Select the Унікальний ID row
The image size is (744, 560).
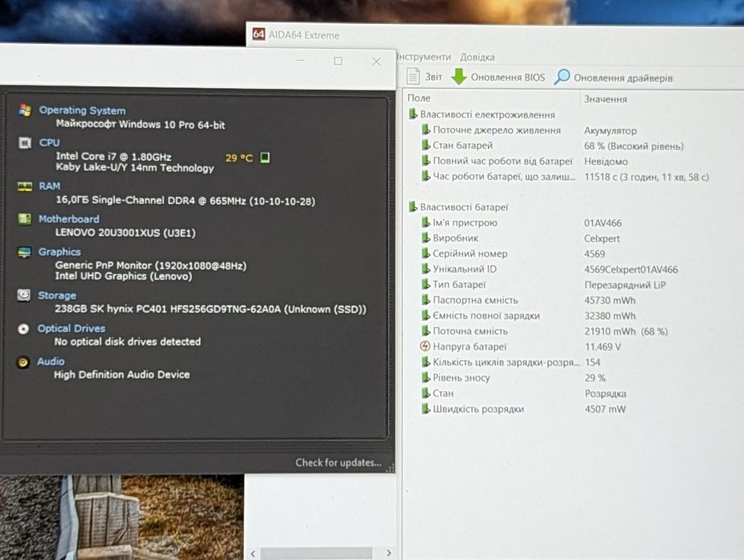pyautogui.click(x=464, y=269)
